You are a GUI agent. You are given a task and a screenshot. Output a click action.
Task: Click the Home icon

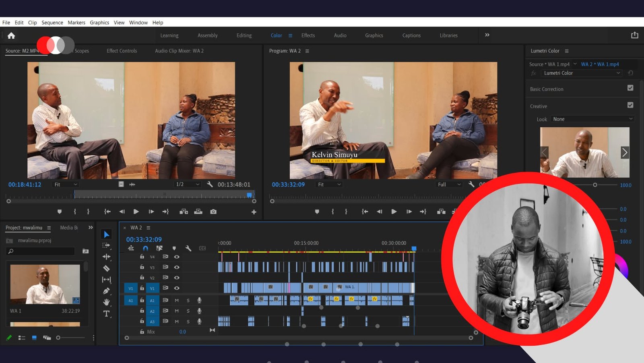tap(11, 35)
